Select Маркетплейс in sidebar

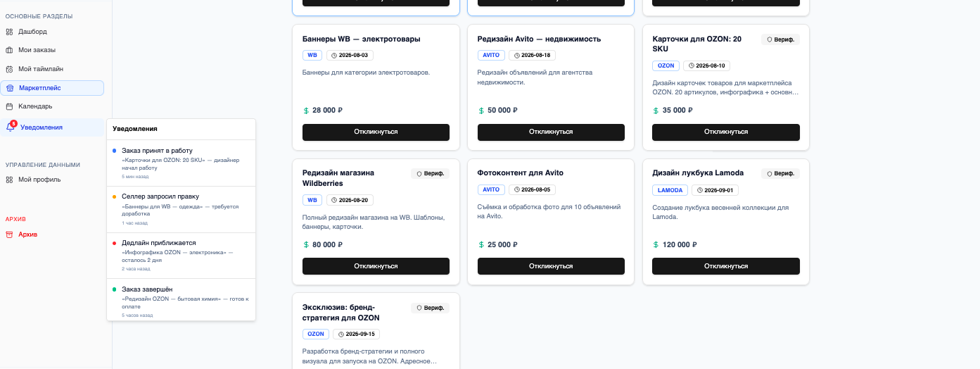52,88
